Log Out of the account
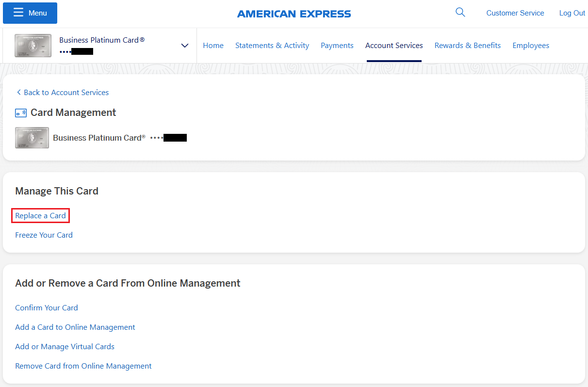 [572, 13]
